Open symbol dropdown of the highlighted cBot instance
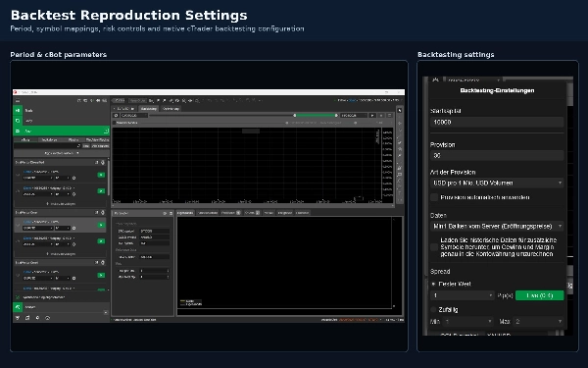 click(x=38, y=228)
